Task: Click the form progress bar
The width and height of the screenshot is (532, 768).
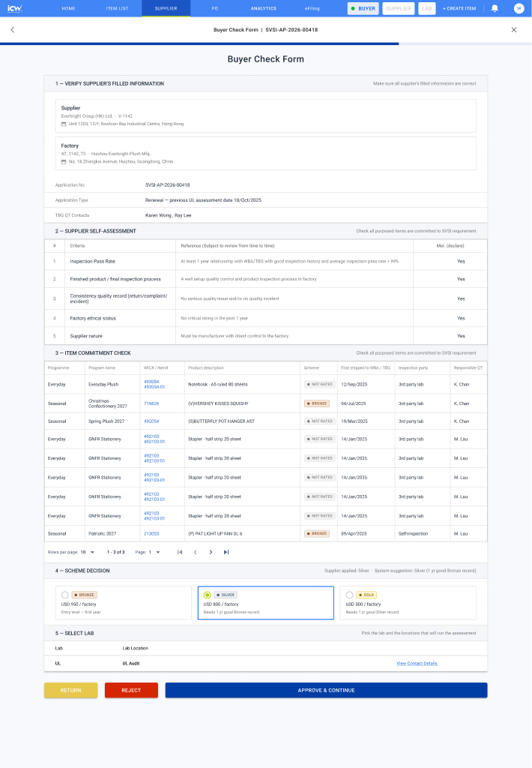Action: click(x=266, y=43)
